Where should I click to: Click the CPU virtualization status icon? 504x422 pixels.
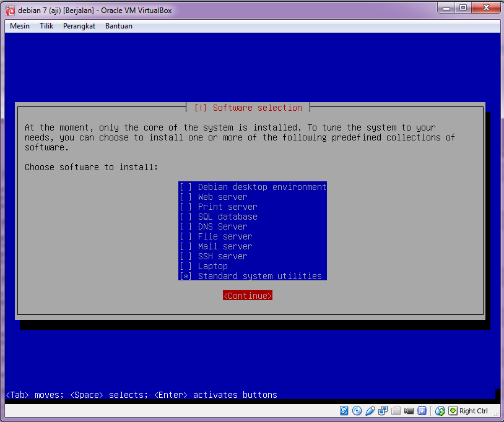click(422, 410)
